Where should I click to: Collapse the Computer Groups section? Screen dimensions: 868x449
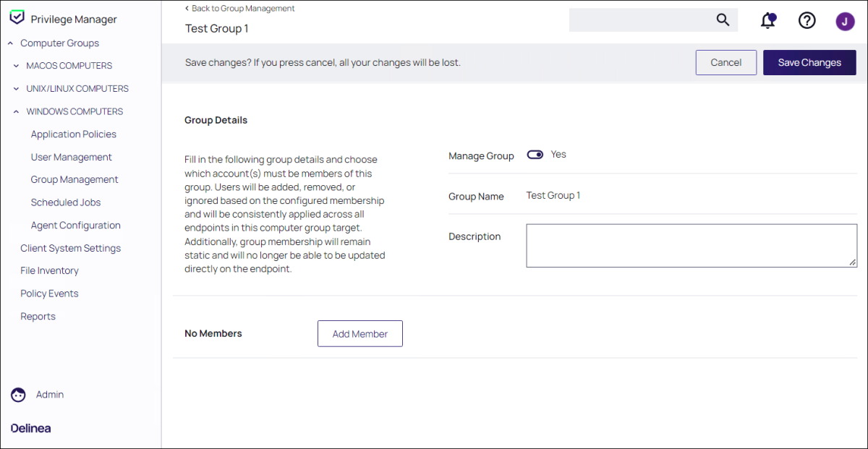tap(11, 43)
